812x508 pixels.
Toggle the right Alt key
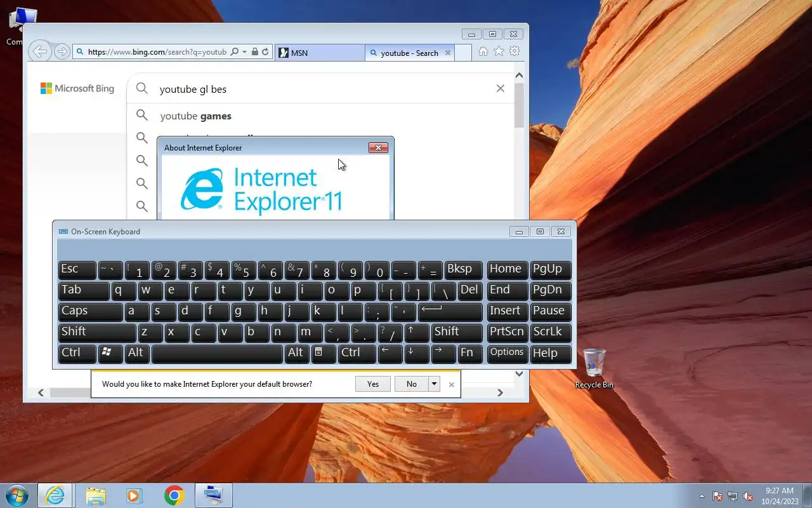297,353
